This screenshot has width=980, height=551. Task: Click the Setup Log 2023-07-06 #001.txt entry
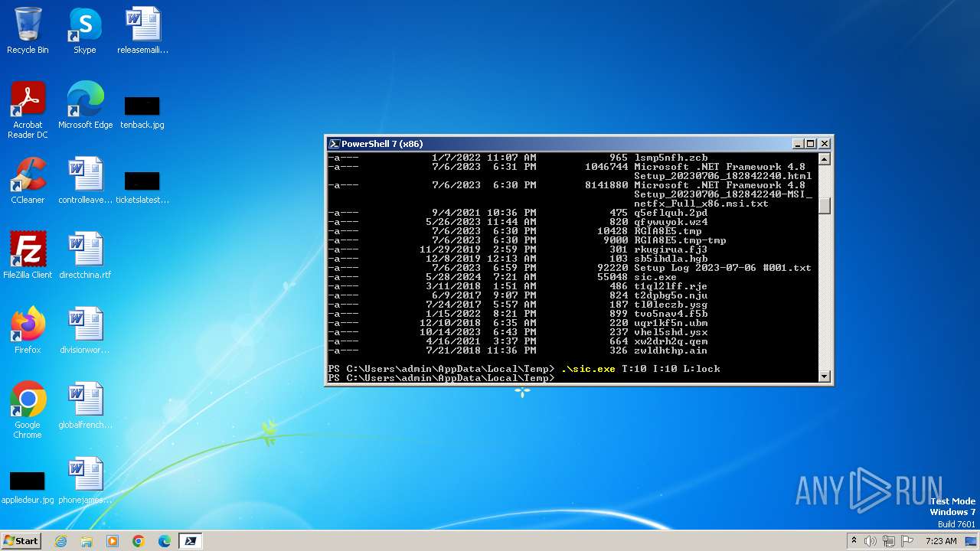[x=723, y=268]
